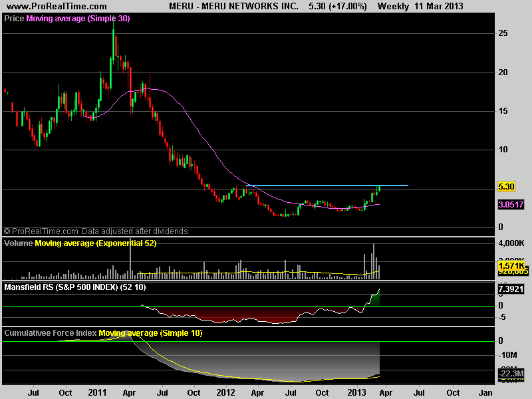The width and height of the screenshot is (532, 399).
Task: Open the Moving average (Simple 30) settings
Action: coord(78,19)
